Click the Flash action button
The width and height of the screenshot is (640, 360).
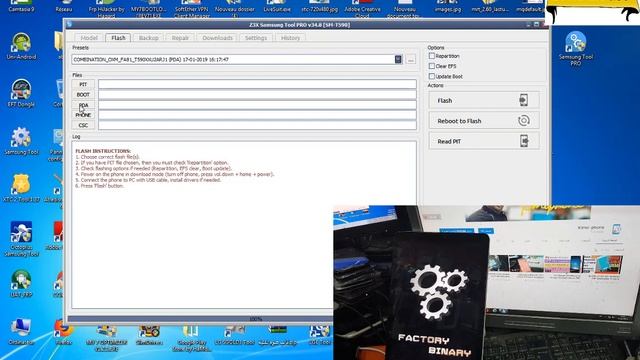(484, 100)
